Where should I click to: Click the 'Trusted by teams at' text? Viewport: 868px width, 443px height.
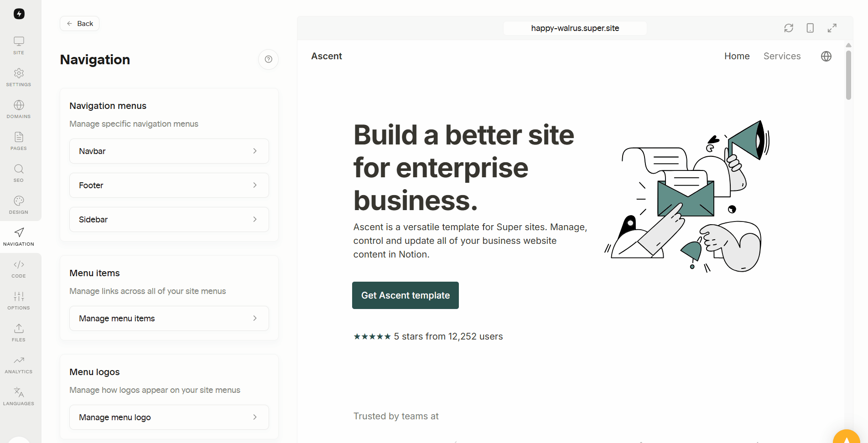click(x=396, y=416)
